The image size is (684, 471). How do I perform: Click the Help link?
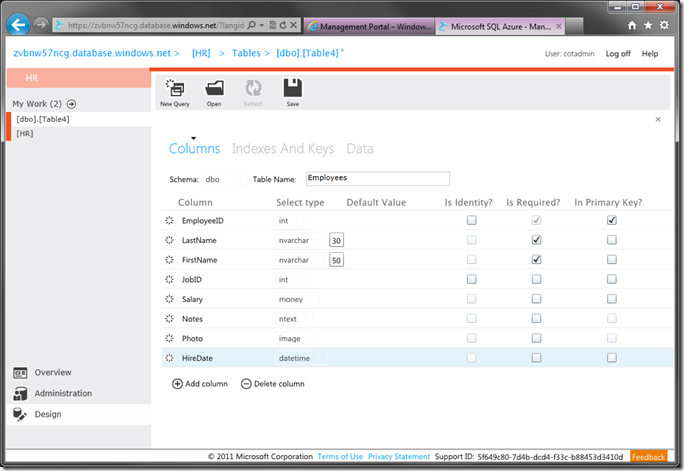(650, 53)
